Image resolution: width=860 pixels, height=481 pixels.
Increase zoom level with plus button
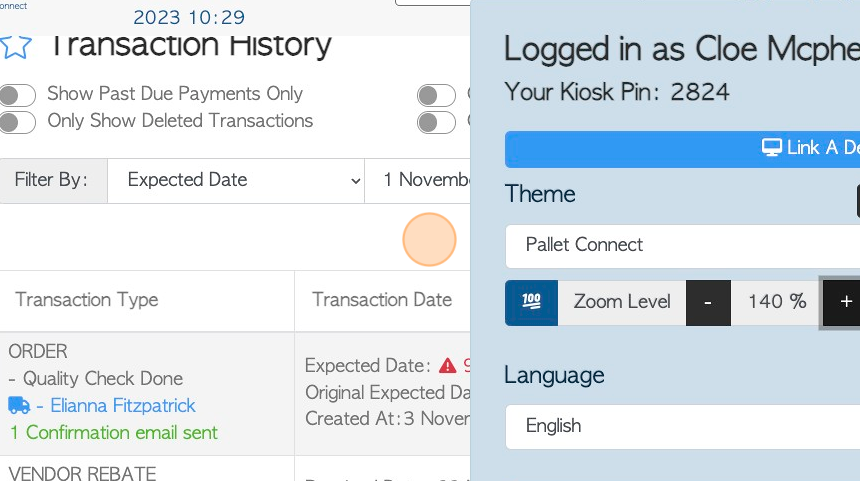[844, 303]
